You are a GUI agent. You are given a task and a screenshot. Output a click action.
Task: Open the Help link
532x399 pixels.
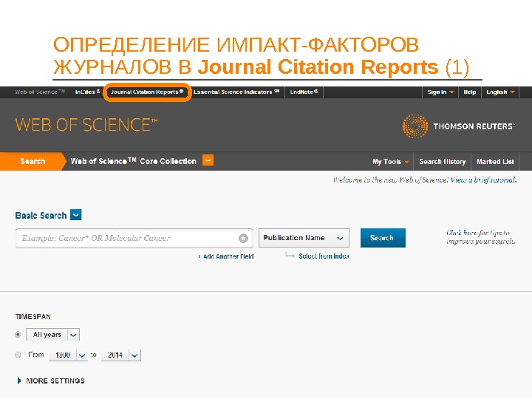(x=470, y=92)
